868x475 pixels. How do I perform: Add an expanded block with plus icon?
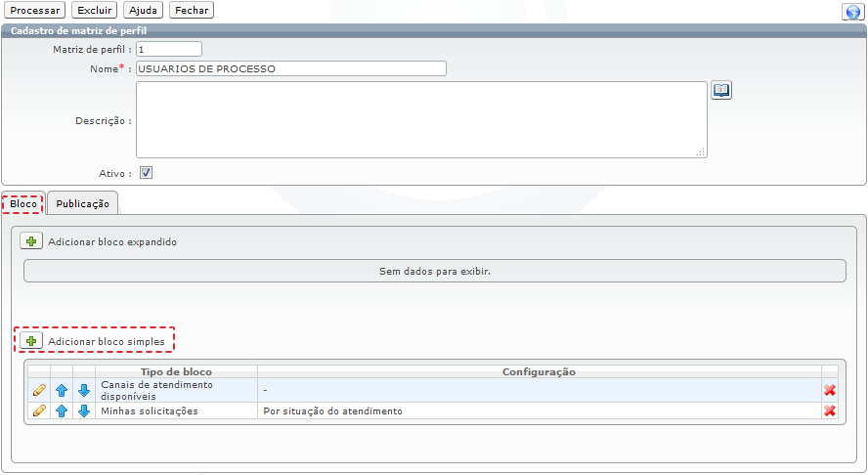31,241
